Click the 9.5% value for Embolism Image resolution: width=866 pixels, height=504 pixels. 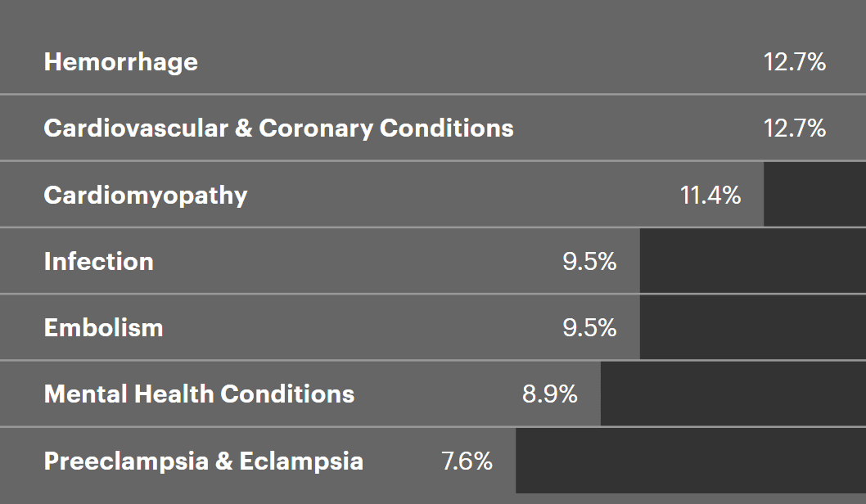coord(589,328)
